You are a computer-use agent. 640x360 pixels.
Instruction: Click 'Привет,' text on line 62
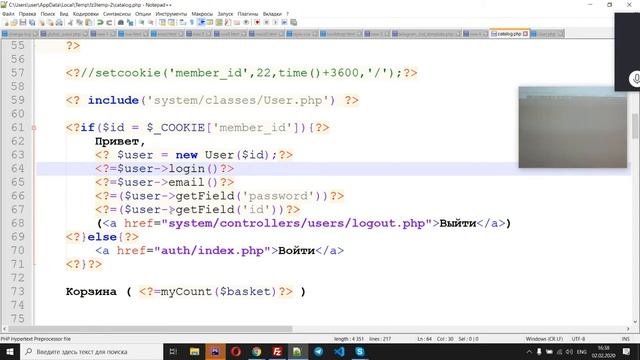(x=120, y=142)
